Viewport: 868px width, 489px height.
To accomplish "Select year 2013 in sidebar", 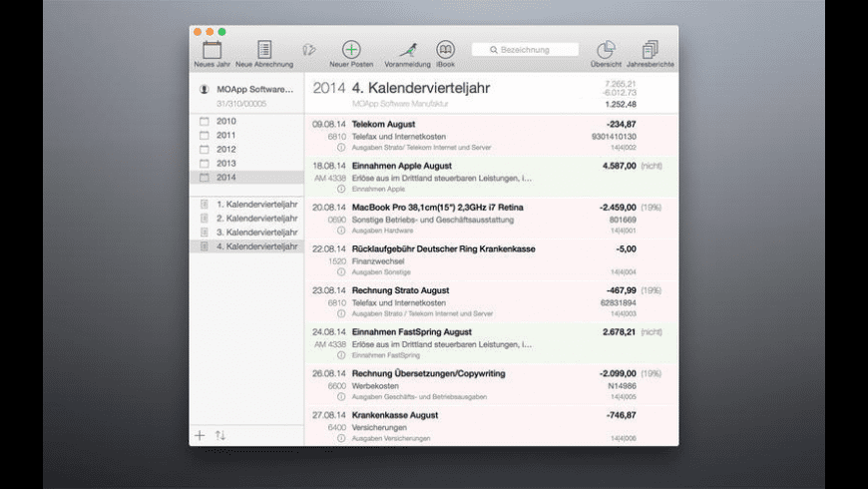I will (x=246, y=164).
